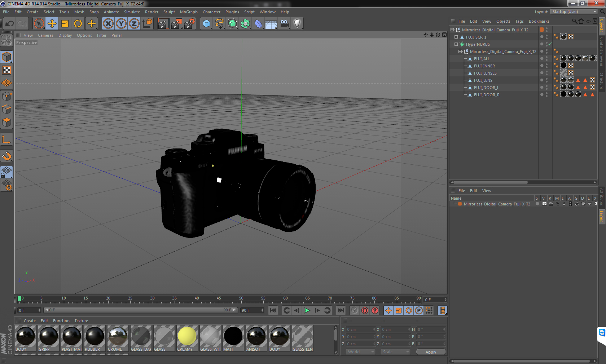Switch to Model mode cube icon
The height and width of the screenshot is (364, 606).
(6, 57)
